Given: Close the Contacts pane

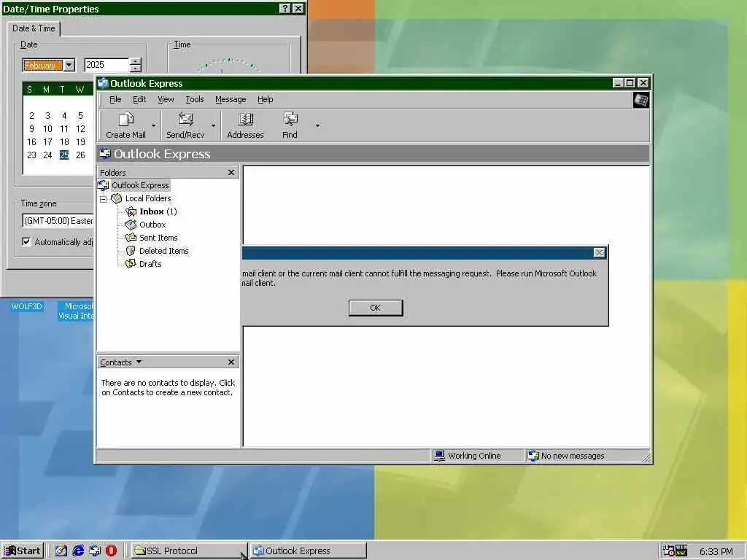Looking at the screenshot, I should (x=231, y=362).
